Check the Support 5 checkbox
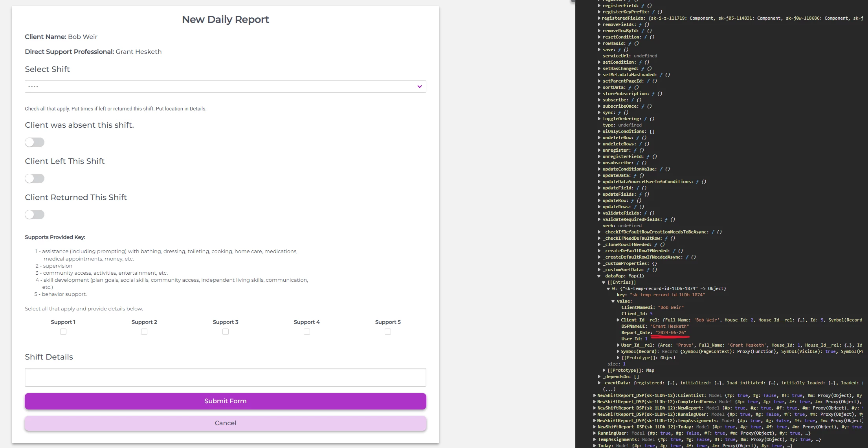Image resolution: width=868 pixels, height=448 pixels. point(388,332)
